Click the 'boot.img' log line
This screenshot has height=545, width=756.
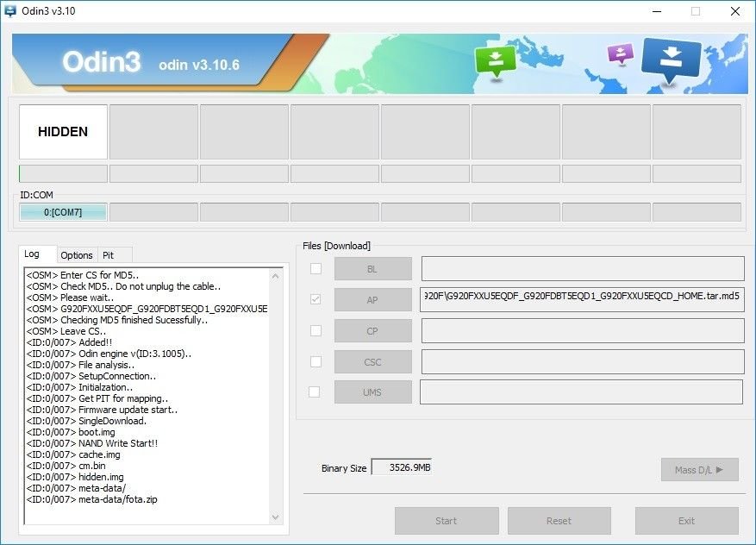(x=71, y=432)
